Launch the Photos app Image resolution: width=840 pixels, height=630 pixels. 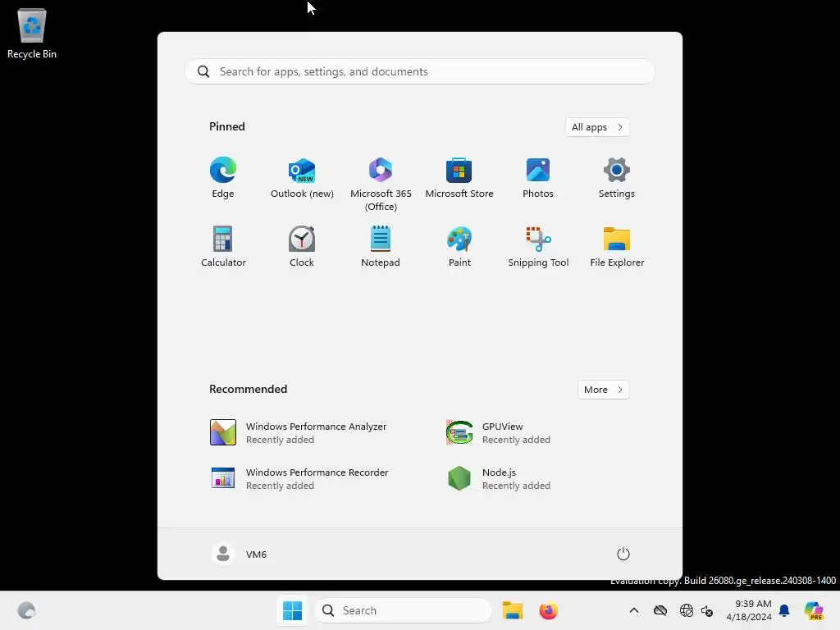(x=538, y=178)
